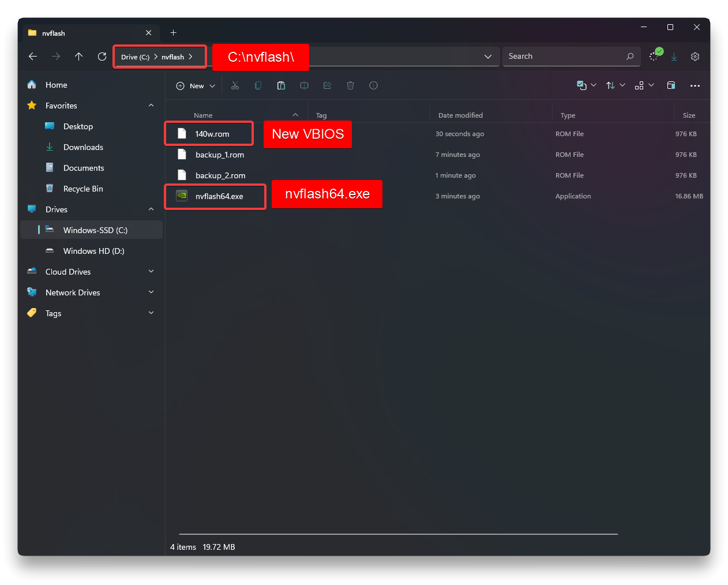Navigate back to the previous folder

(33, 57)
